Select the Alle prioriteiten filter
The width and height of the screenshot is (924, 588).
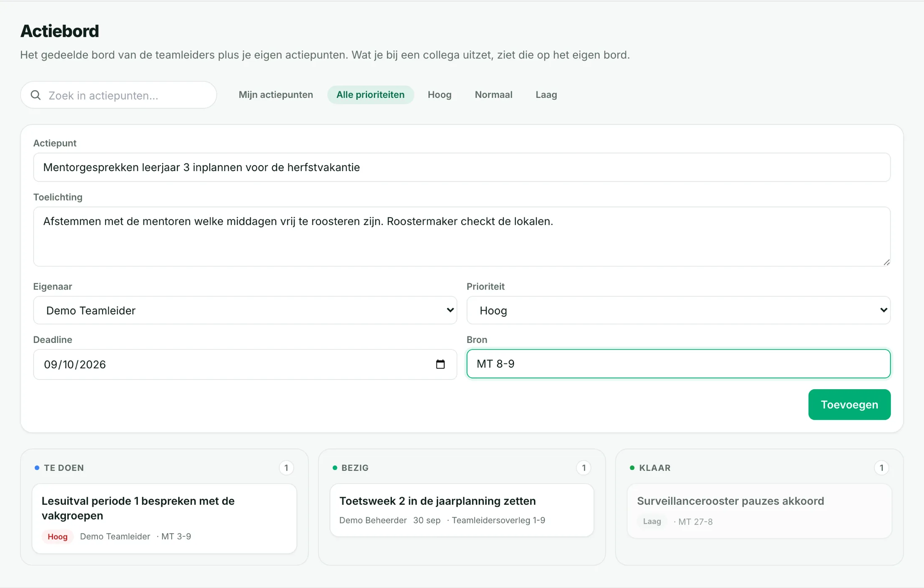(x=370, y=95)
